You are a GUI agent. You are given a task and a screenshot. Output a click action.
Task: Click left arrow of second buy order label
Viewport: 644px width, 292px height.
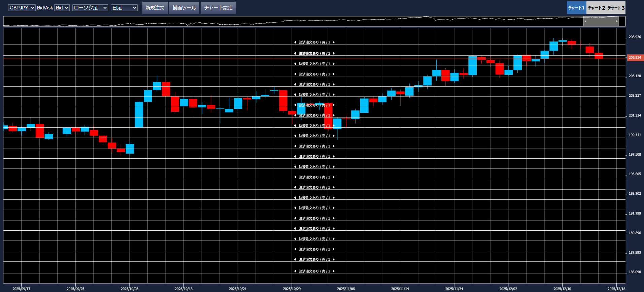pyautogui.click(x=295, y=54)
